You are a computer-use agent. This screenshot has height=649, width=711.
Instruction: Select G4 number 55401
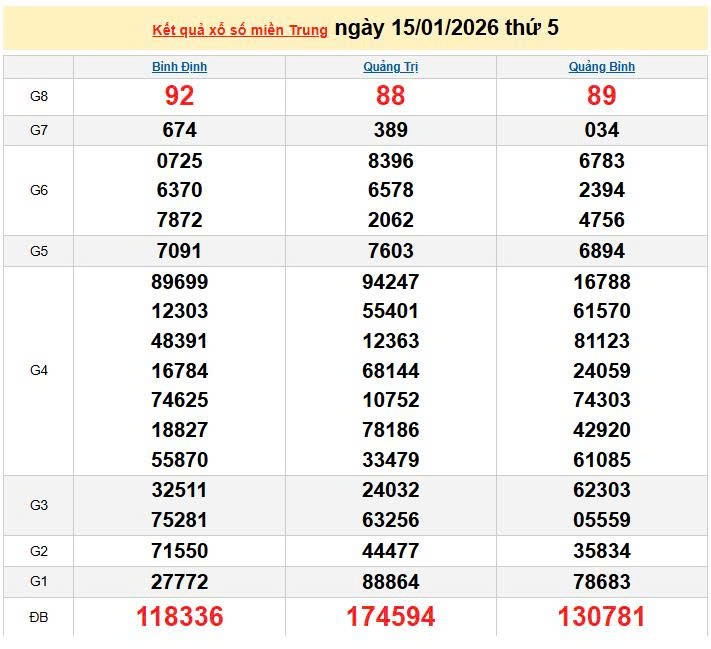[390, 311]
